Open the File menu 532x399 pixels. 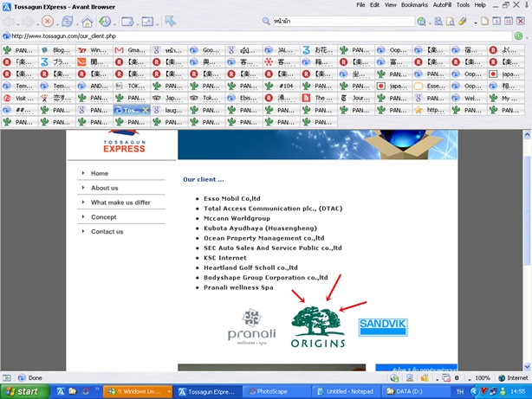(x=360, y=5)
